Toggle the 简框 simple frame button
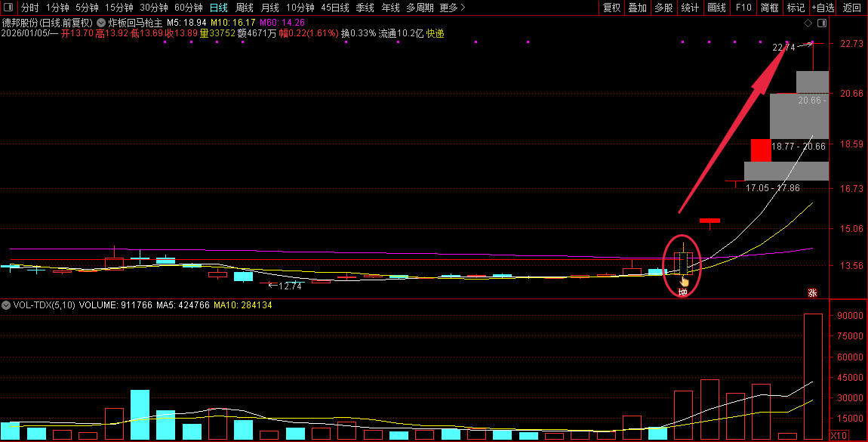Image resolution: width=868 pixels, height=442 pixels. (x=769, y=8)
